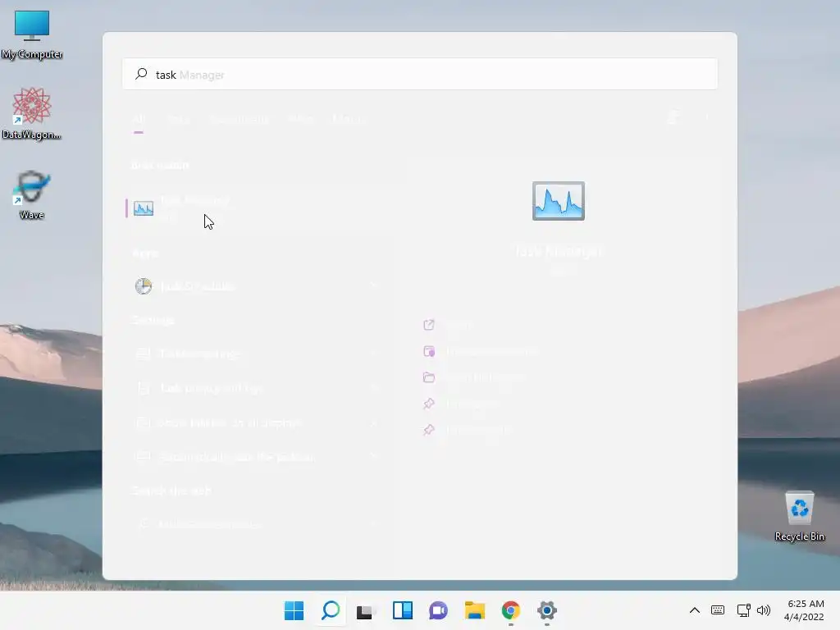Click the Pin to taskbar pin icon
840x630 pixels.
coord(428,430)
